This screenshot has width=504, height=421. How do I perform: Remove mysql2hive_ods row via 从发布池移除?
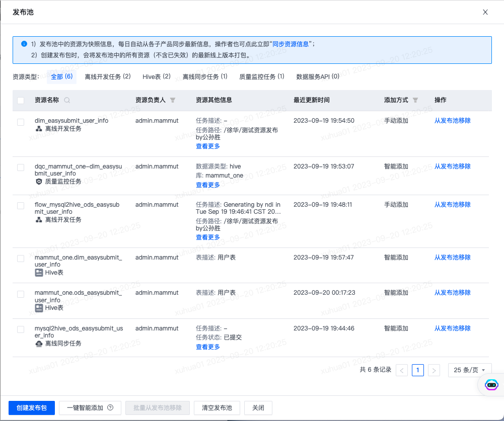point(452,328)
